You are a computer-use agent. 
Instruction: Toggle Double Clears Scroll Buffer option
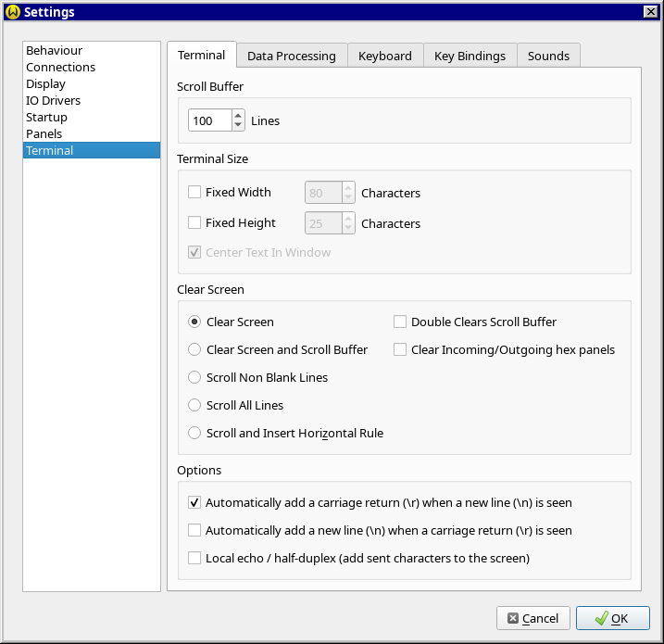(400, 322)
